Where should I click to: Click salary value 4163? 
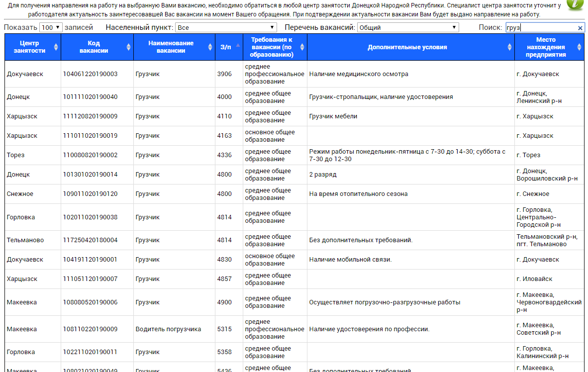pyautogui.click(x=224, y=136)
